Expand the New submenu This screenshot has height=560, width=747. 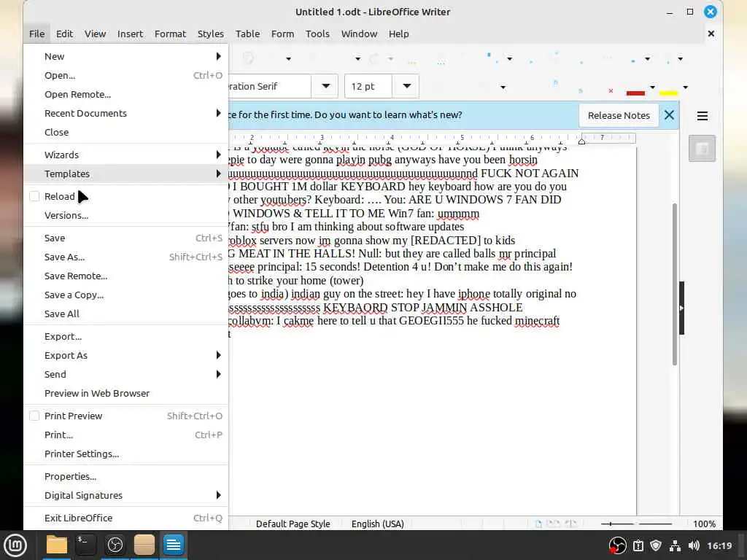click(x=125, y=56)
